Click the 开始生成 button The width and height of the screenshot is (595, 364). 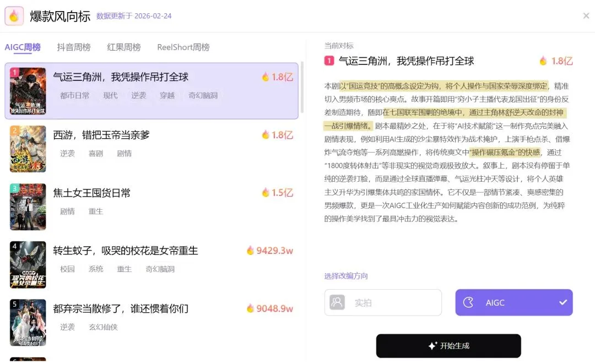[x=448, y=346]
